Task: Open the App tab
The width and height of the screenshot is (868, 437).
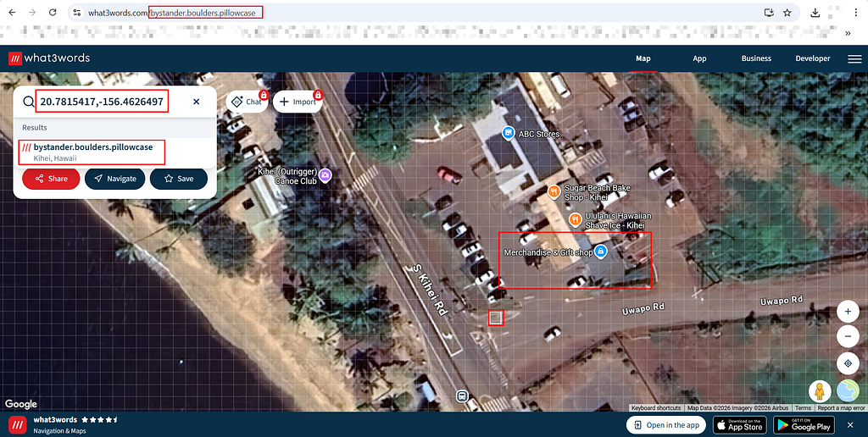Action: pyautogui.click(x=699, y=58)
